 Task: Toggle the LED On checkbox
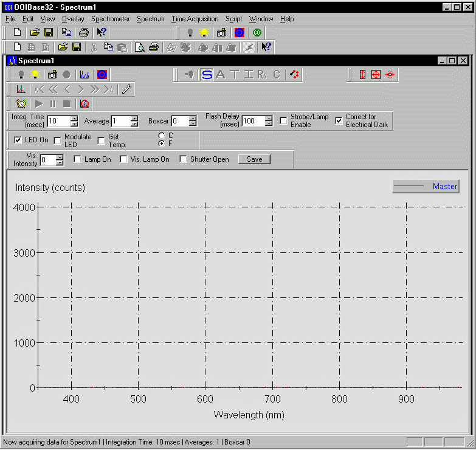[x=18, y=140]
